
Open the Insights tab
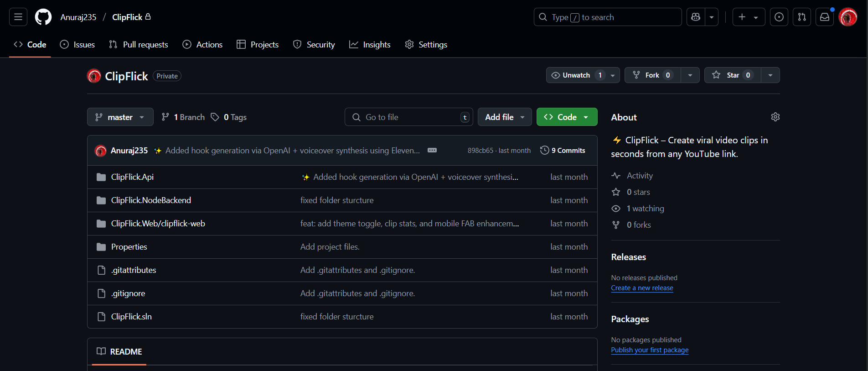click(370, 45)
